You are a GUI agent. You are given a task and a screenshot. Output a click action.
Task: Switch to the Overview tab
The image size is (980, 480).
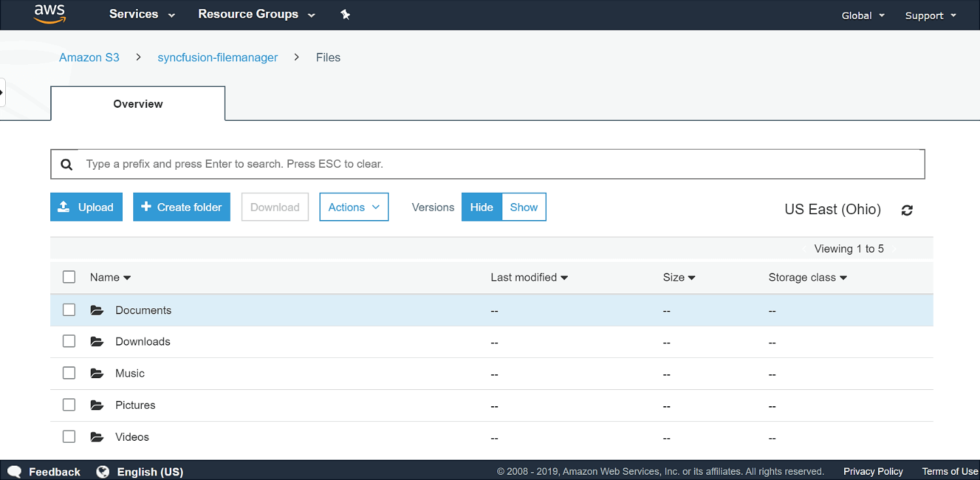137,103
